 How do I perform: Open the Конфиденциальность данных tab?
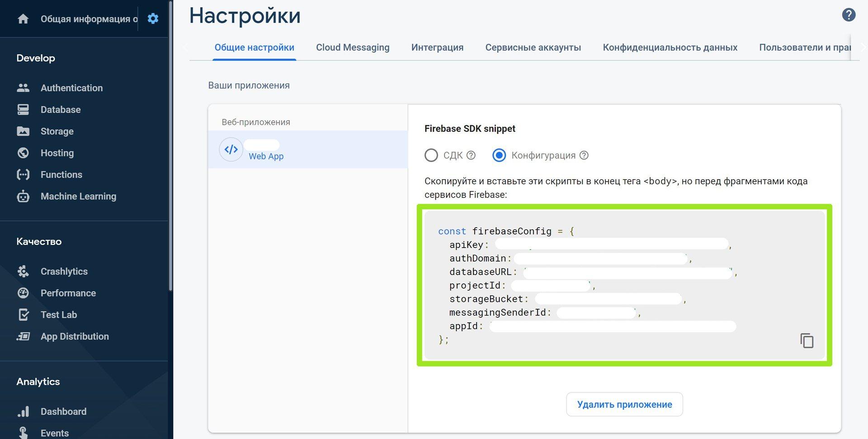670,48
